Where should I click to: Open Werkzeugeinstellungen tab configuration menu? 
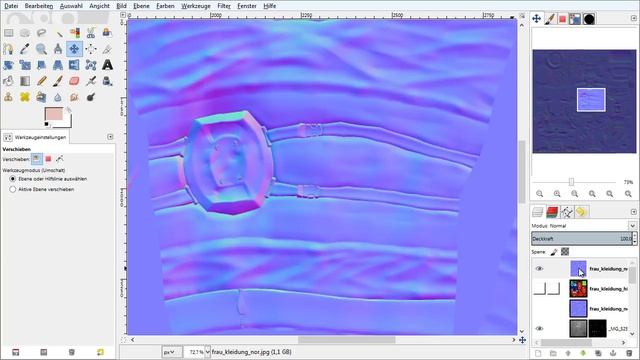point(110,137)
